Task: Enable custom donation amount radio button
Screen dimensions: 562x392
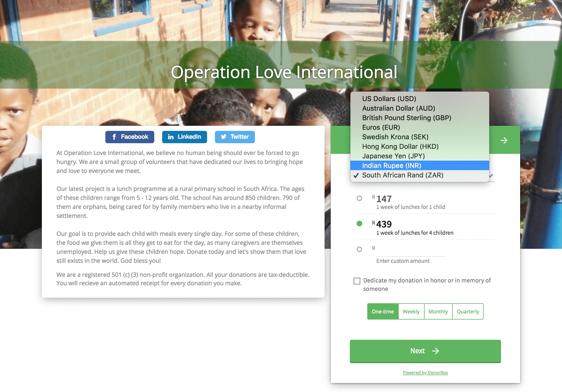Action: pos(358,248)
